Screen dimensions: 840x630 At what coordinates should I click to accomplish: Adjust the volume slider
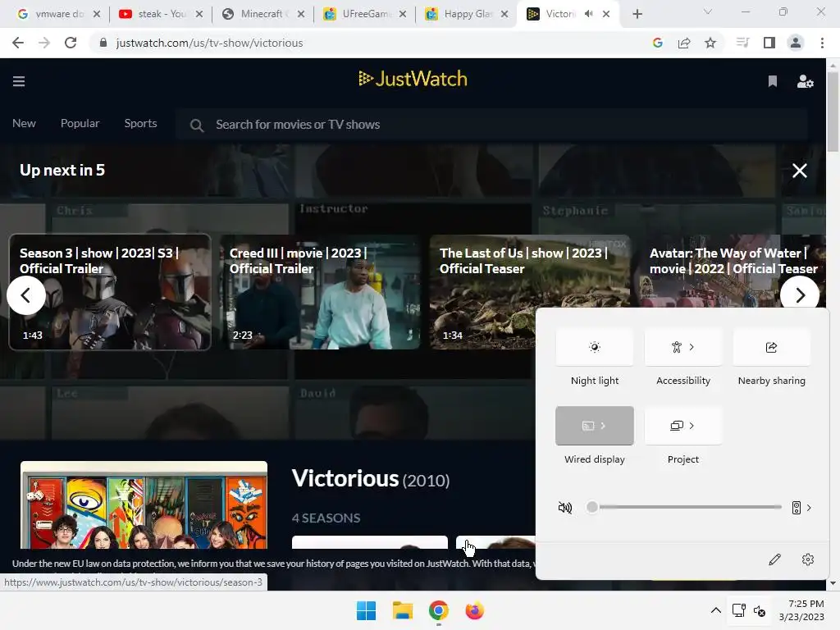click(684, 507)
